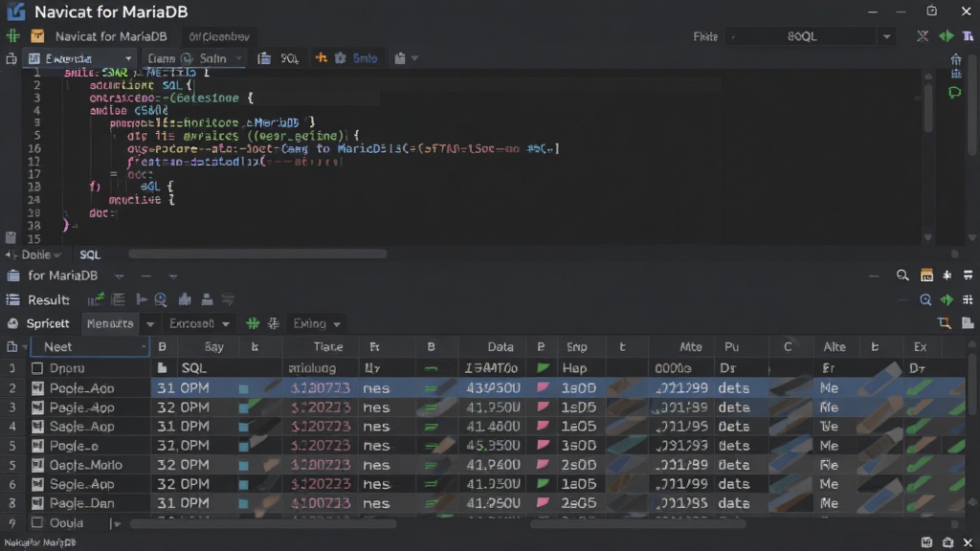
Task: Click the blue zoom icon in Result bar
Action: click(925, 299)
